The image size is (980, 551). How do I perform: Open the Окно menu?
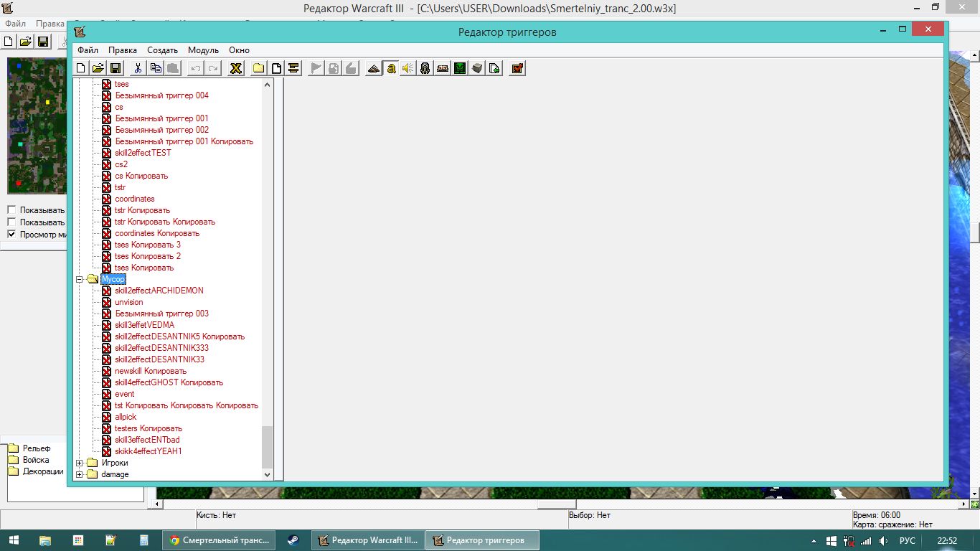pos(239,50)
